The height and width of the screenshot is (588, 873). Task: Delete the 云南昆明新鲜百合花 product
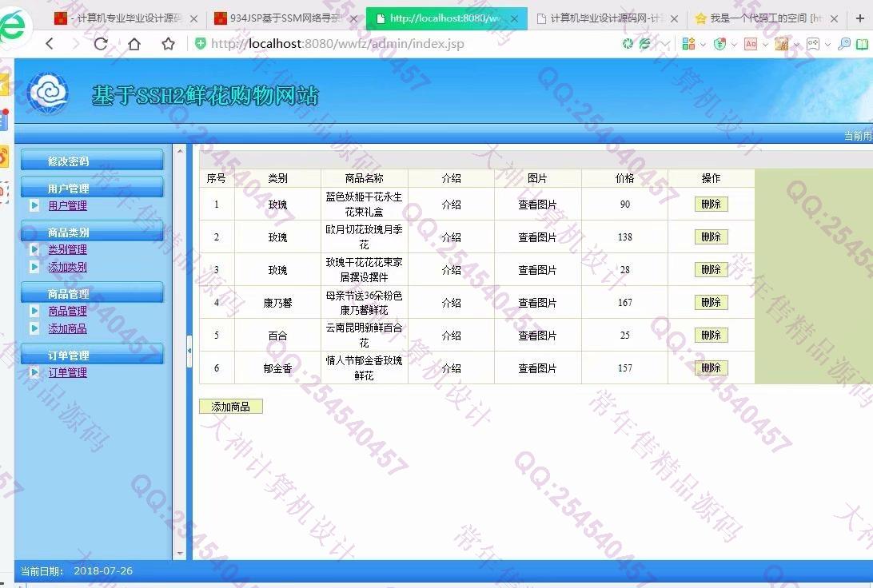click(711, 336)
